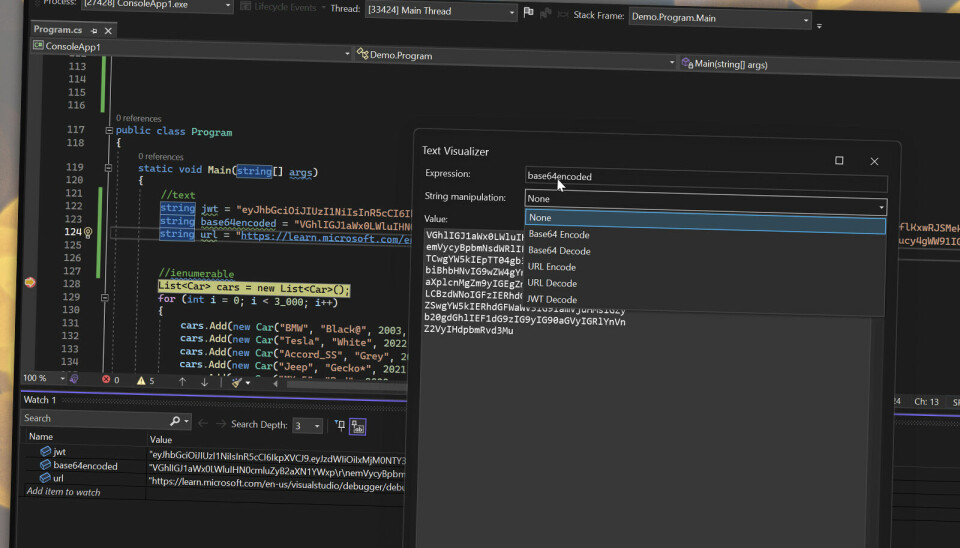Click the "//ienumerable" comment in code
The width and height of the screenshot is (960, 548).
(196, 273)
